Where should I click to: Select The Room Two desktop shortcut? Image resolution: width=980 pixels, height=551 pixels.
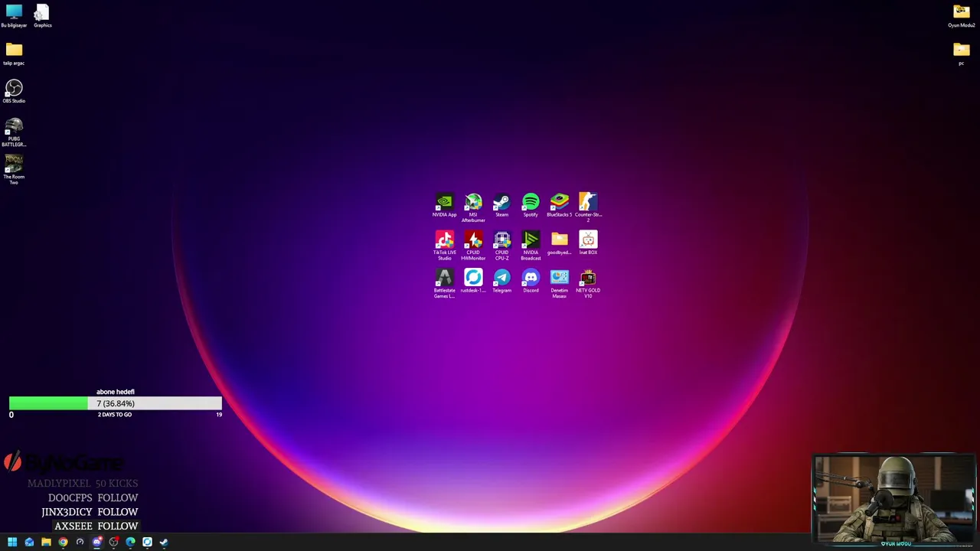[x=14, y=170]
